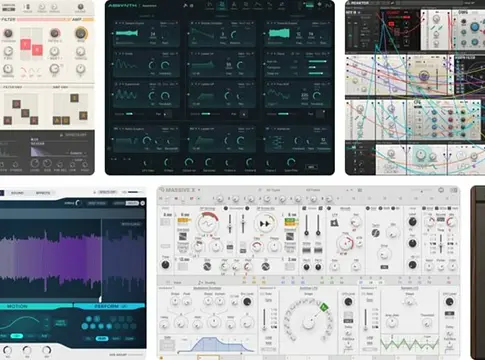485x360 pixels.
Task: Open the Perform section tab
Action: coord(110,306)
